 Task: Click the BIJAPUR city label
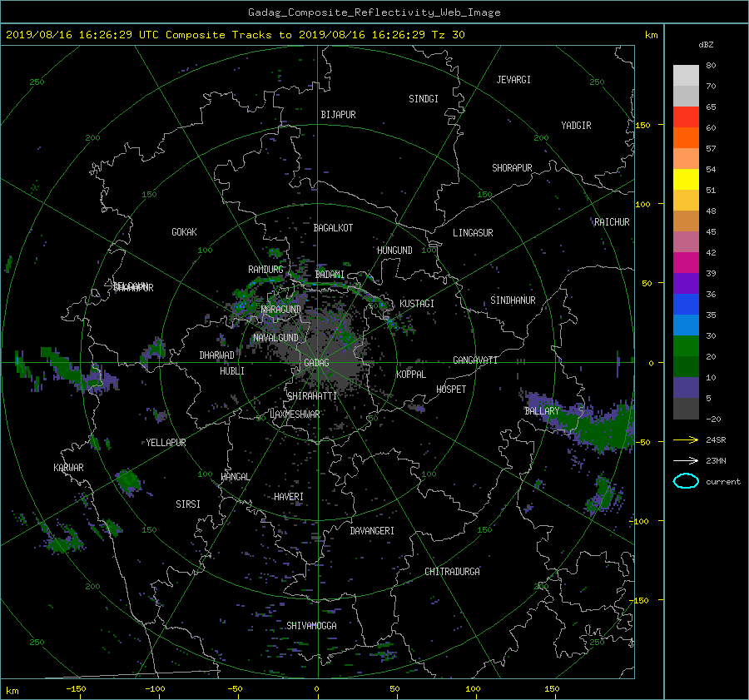pos(338,115)
